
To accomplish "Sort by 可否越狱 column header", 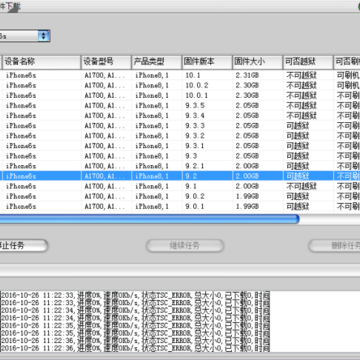I will (x=308, y=62).
